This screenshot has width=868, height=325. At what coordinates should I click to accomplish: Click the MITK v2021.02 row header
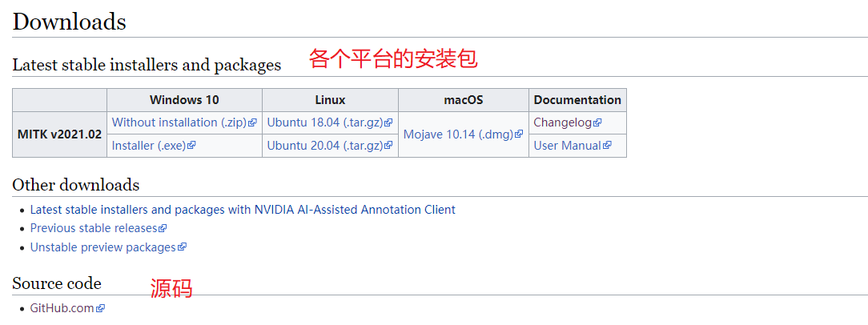pyautogui.click(x=60, y=134)
